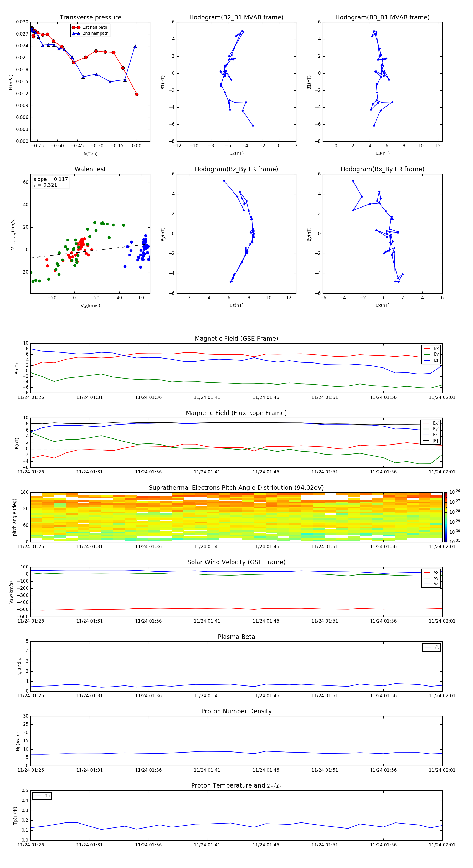Click the 'Proton Number Density' title

(x=236, y=711)
